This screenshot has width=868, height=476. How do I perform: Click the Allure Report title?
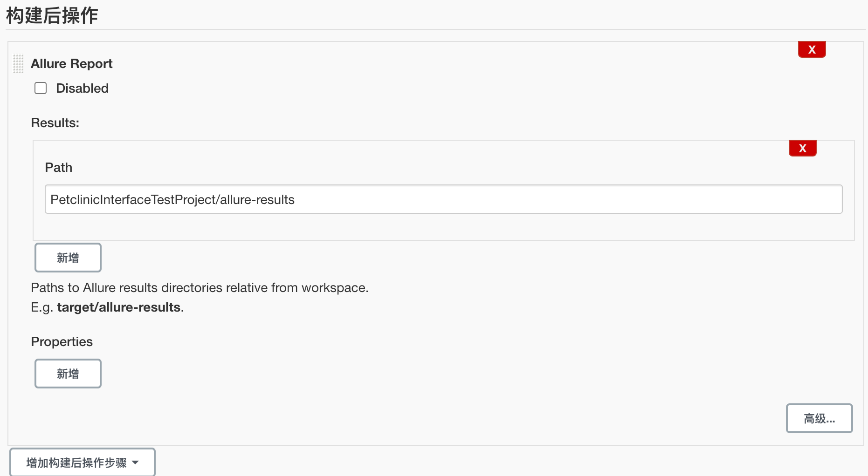71,64
